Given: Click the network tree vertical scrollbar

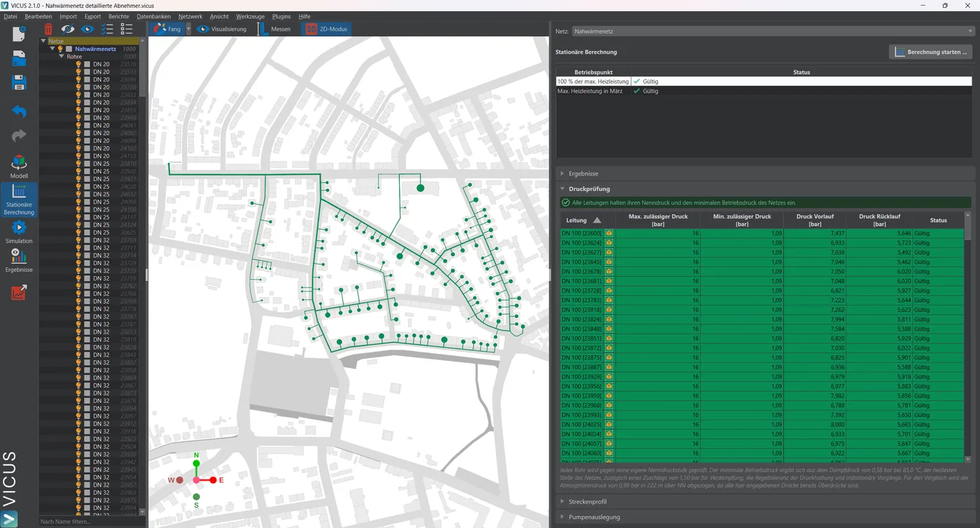Looking at the screenshot, I should coord(143,277).
